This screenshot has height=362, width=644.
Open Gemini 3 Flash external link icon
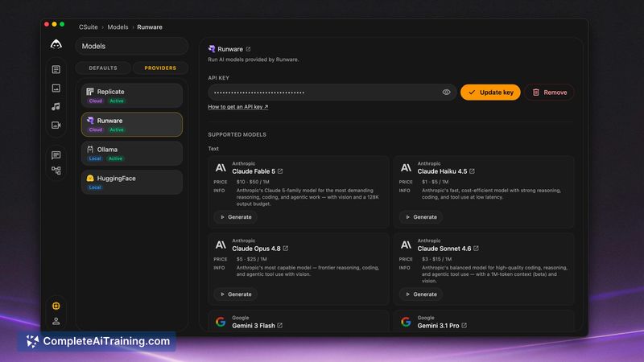(279, 326)
